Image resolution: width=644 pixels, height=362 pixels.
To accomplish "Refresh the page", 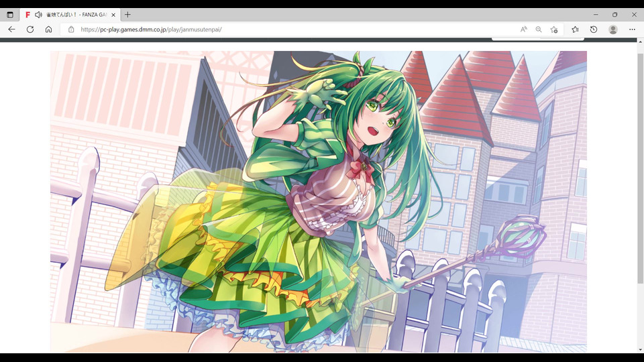I will pyautogui.click(x=30, y=29).
